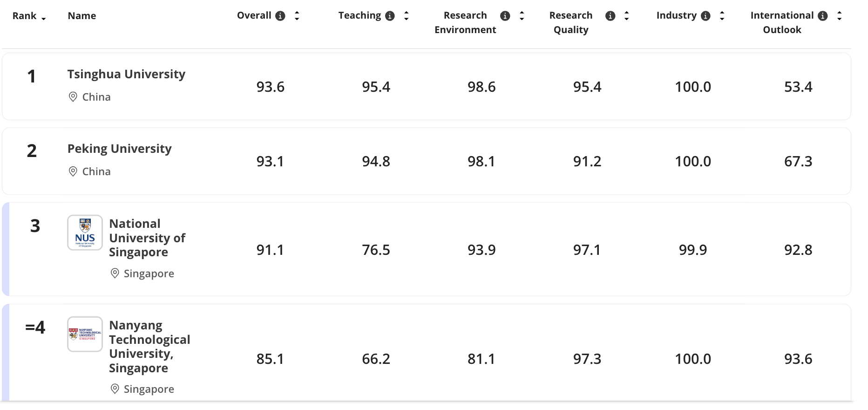This screenshot has width=868, height=410.
Task: Click the Nanyang Technological University logo
Action: 85,334
